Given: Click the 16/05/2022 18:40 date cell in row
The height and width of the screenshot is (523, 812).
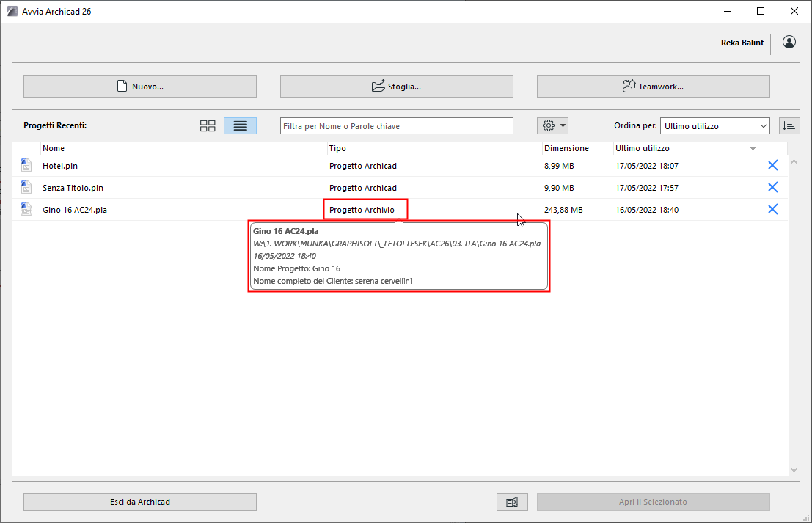Looking at the screenshot, I should [x=647, y=210].
